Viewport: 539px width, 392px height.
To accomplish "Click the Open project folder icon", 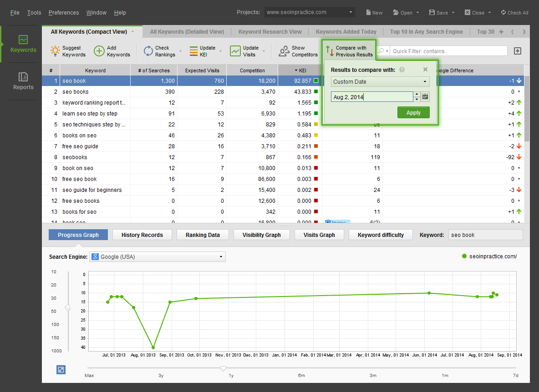I will pyautogui.click(x=396, y=12).
